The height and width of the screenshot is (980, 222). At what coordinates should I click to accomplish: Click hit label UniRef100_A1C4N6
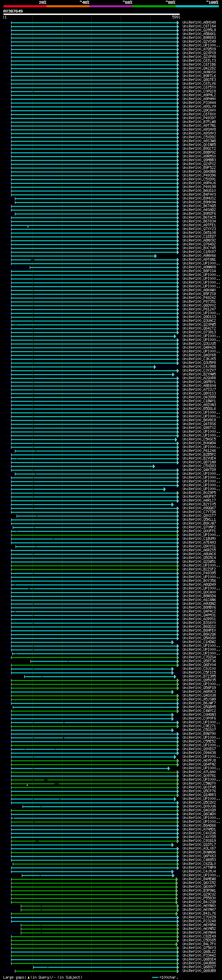tap(199, 600)
